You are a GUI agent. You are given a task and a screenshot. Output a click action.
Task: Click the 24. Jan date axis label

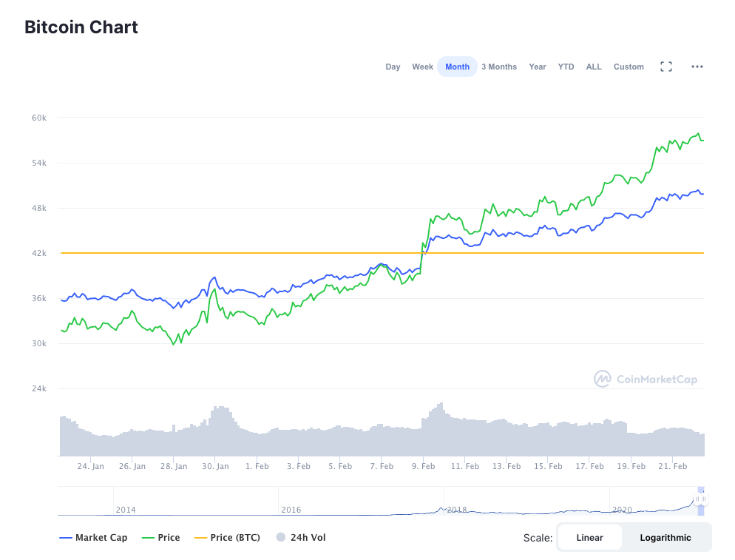coord(90,466)
